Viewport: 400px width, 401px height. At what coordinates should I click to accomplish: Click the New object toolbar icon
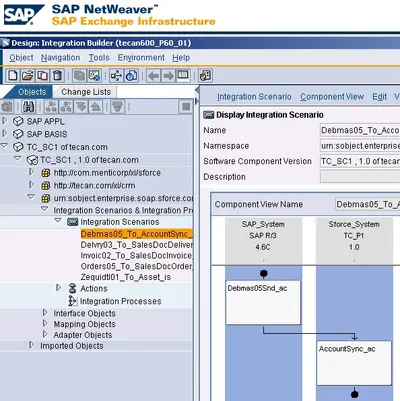pos(13,76)
